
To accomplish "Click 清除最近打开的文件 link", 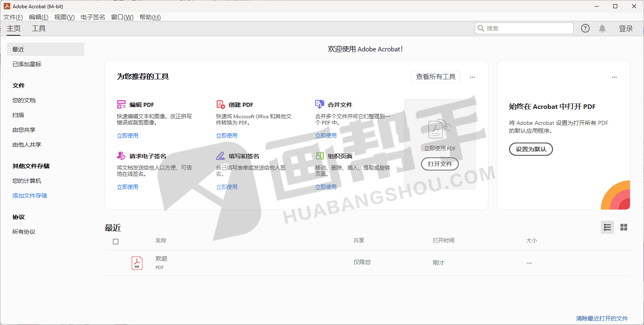I will pyautogui.click(x=602, y=318).
